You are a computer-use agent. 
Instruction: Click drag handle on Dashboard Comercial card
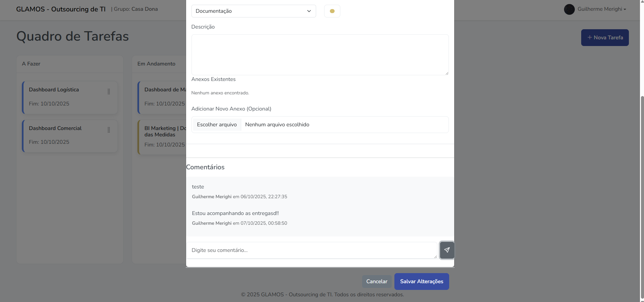pyautogui.click(x=109, y=130)
